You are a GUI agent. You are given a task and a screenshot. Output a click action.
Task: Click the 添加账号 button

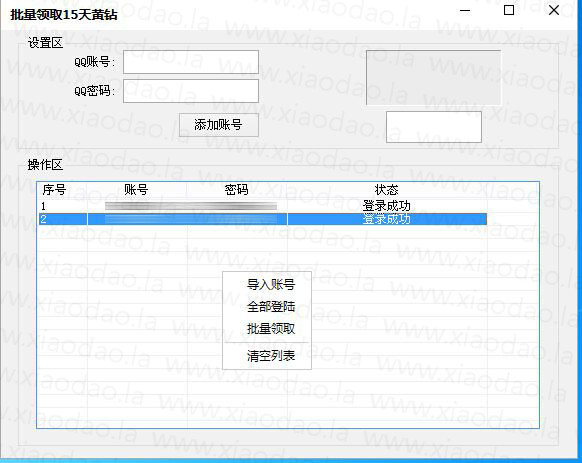click(219, 125)
